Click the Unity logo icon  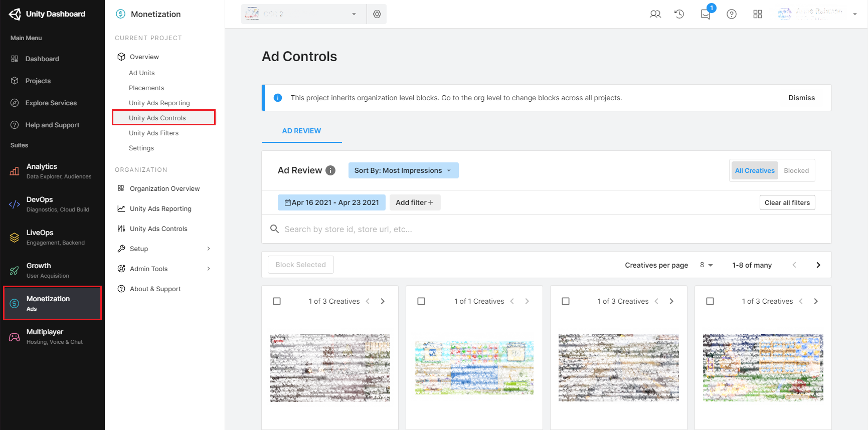[x=15, y=14]
